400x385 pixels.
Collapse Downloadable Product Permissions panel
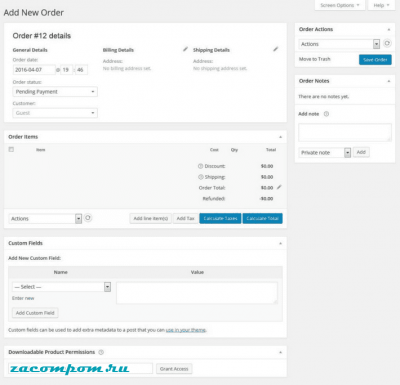click(280, 352)
